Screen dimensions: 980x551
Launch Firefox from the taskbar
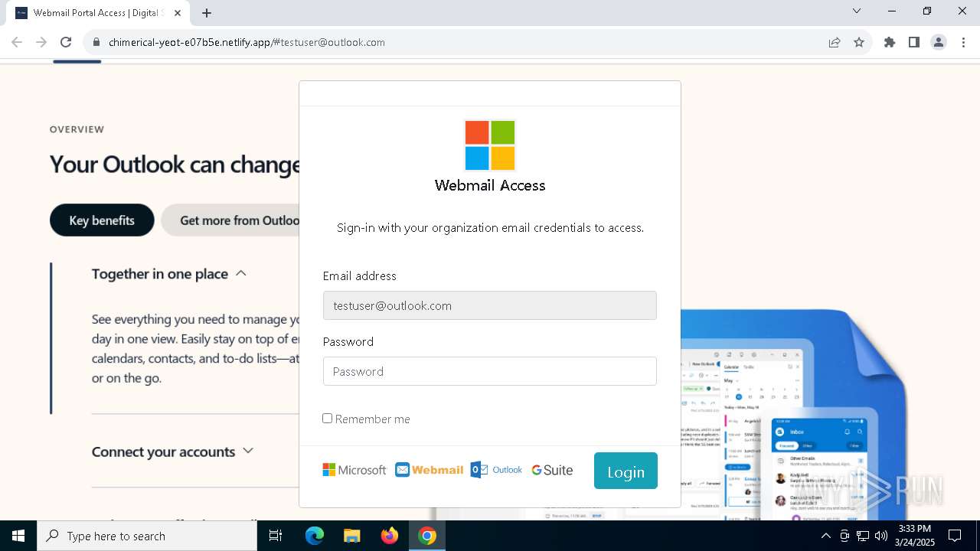(390, 536)
